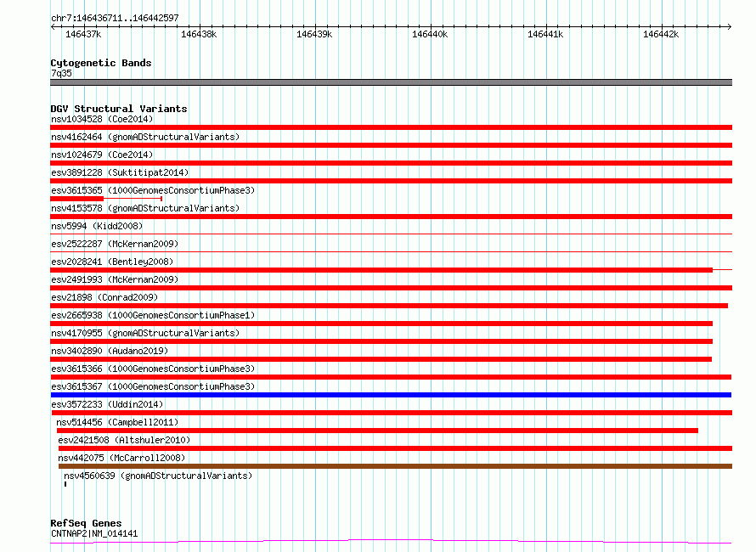This screenshot has width=756, height=552.
Task: Select nsv3402890 (Audano2019) label
Action: pos(110,351)
